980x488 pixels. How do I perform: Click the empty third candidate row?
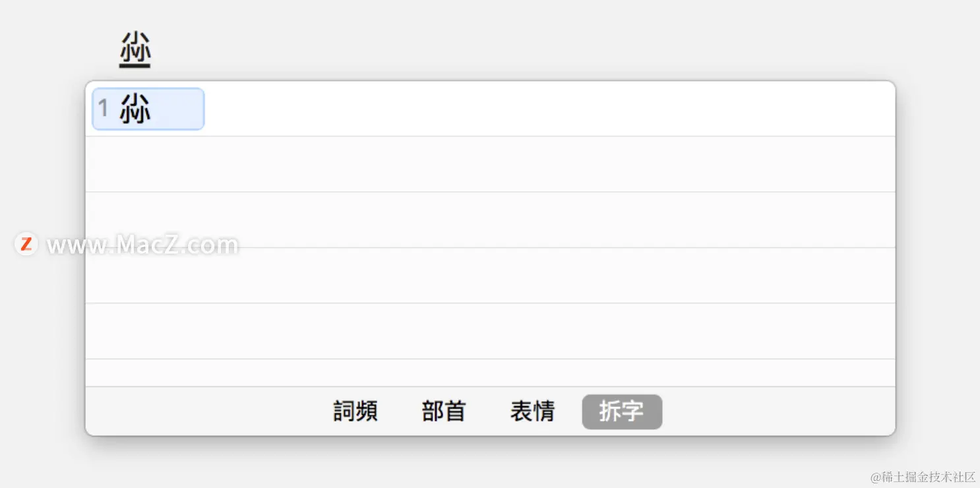[490, 220]
